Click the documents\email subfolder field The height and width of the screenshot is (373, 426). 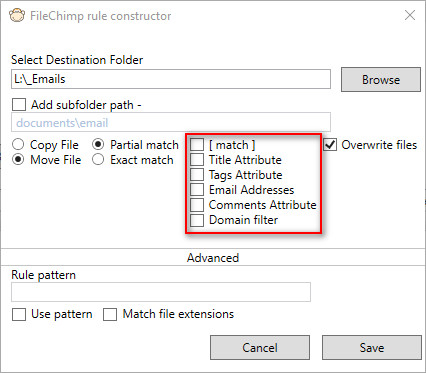[171, 123]
